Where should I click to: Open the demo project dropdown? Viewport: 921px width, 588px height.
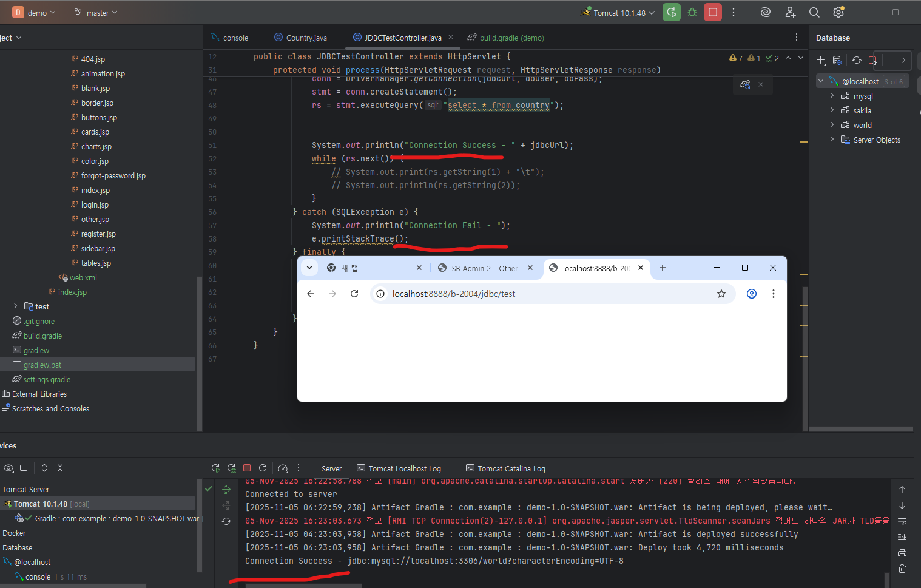[34, 13]
